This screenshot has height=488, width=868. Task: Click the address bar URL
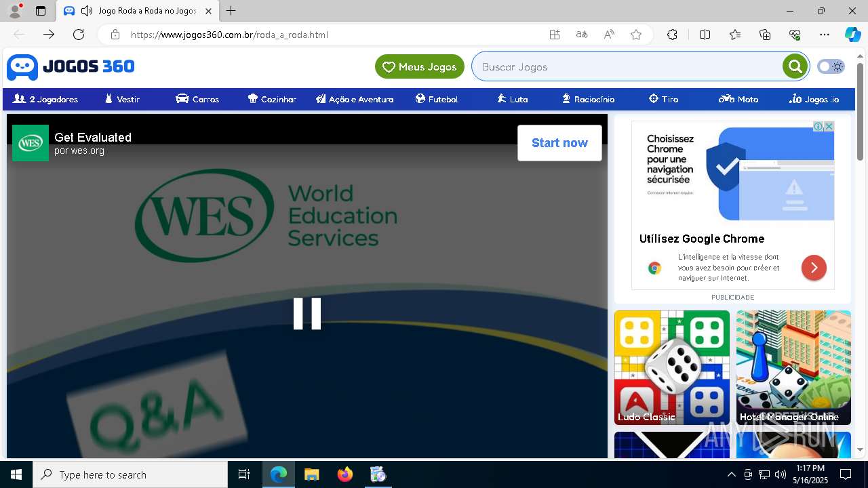tap(229, 35)
